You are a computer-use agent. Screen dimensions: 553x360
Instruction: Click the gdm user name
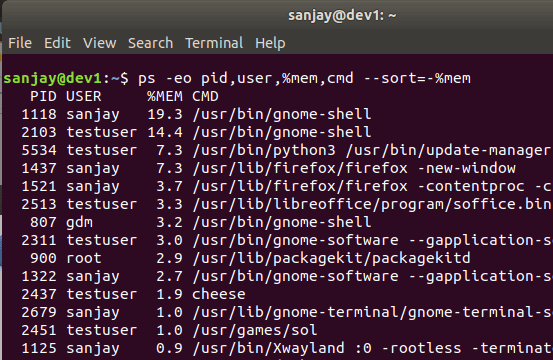pyautogui.click(x=79, y=223)
